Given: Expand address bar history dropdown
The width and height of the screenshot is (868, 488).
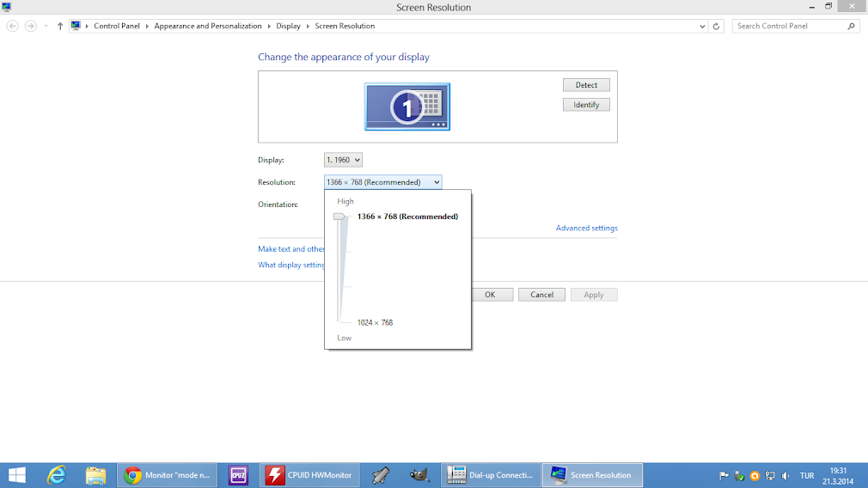Looking at the screenshot, I should coord(702,26).
